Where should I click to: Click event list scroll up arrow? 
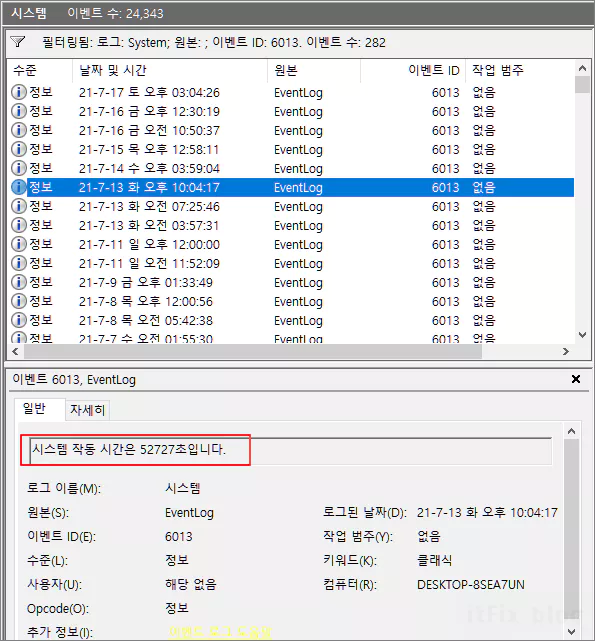click(582, 68)
